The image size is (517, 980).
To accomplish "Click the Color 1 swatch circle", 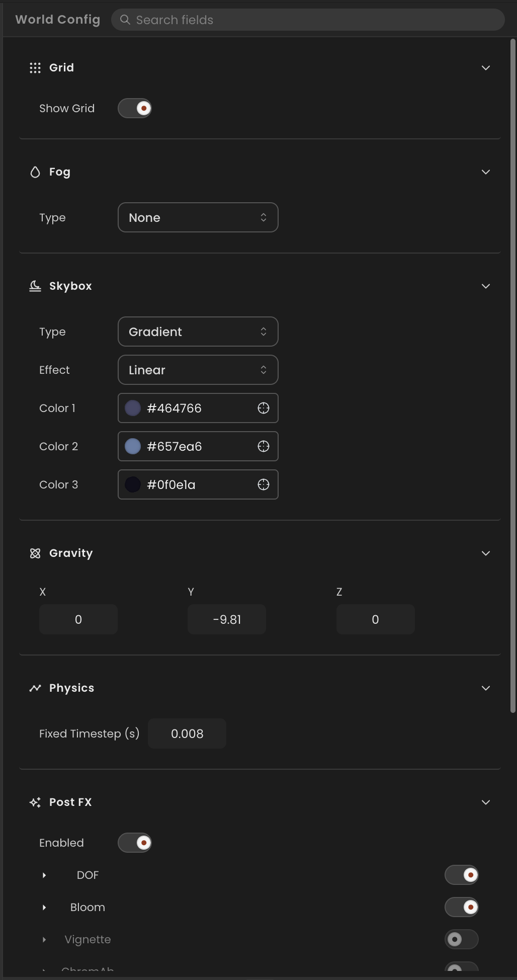I will point(133,408).
